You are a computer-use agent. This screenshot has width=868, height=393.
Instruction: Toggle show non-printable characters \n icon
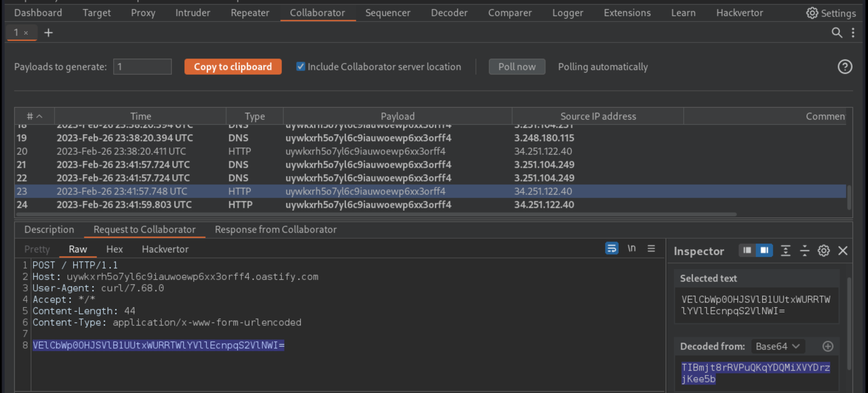point(631,249)
